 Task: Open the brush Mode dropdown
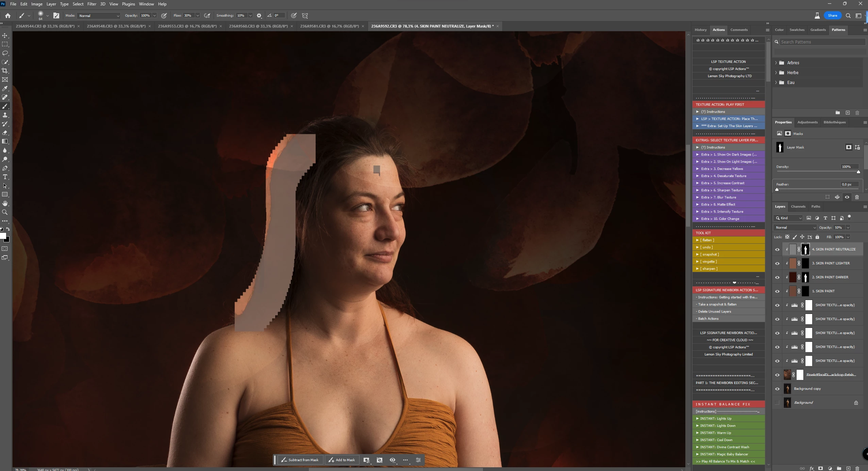(99, 16)
